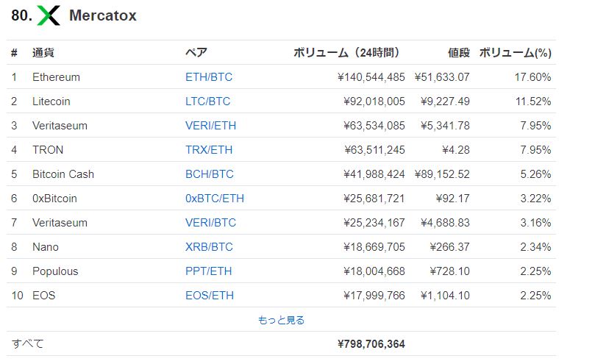595x364 pixels.
Task: Click the Mercatox X logo icon
Action: pyautogui.click(x=49, y=15)
